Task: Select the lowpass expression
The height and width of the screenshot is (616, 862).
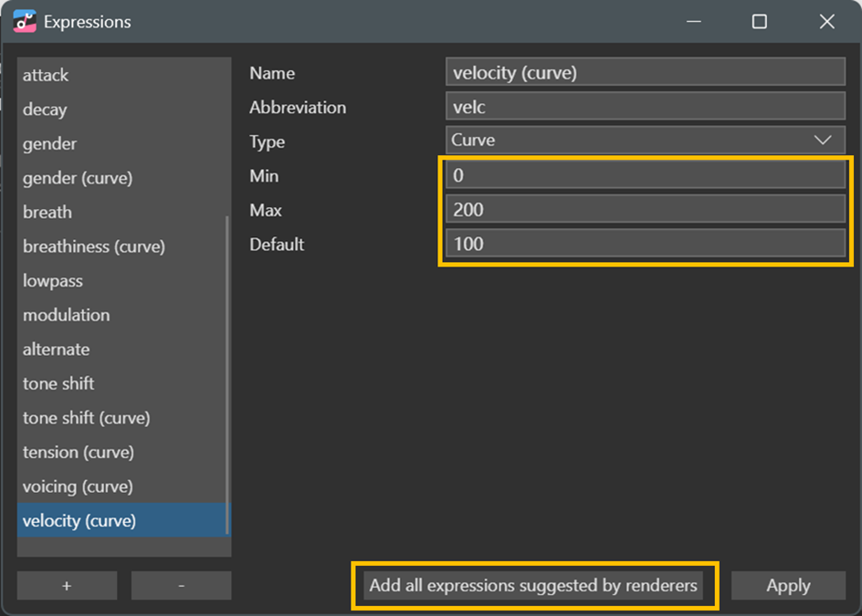Action: click(x=123, y=281)
